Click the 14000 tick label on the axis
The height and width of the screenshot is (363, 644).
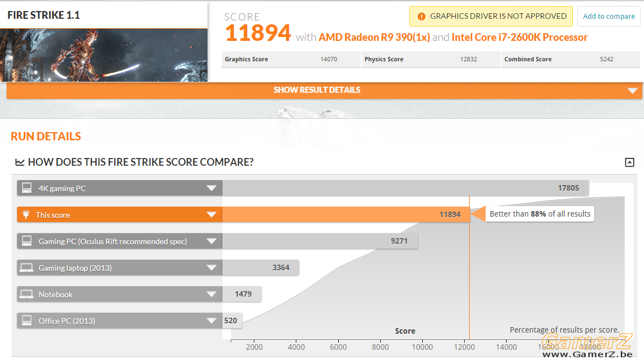pos(507,347)
